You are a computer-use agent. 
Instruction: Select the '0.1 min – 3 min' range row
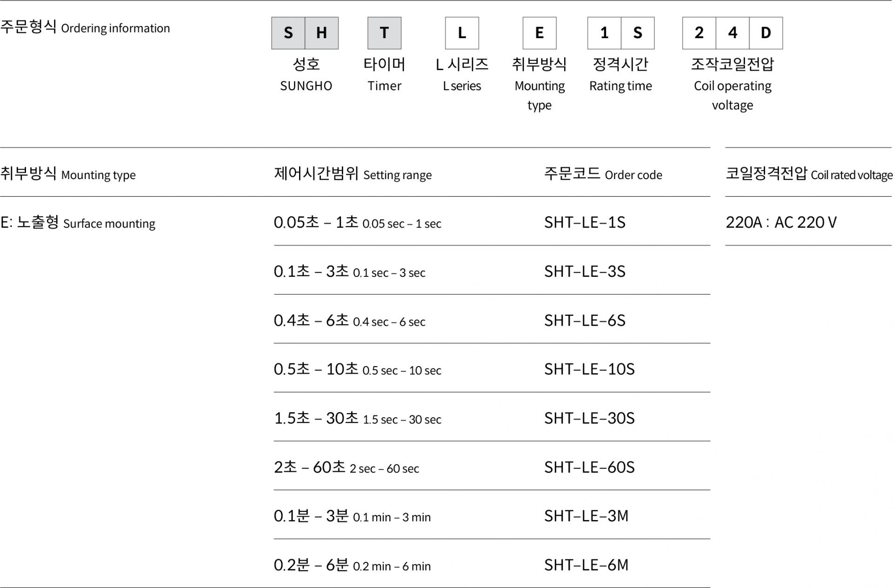pyautogui.click(x=352, y=516)
